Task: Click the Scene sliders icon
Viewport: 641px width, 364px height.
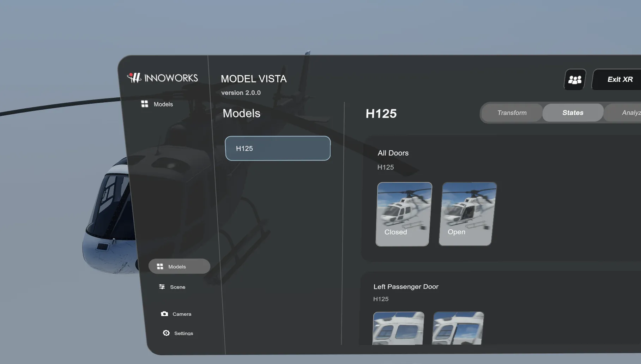Action: [162, 286]
